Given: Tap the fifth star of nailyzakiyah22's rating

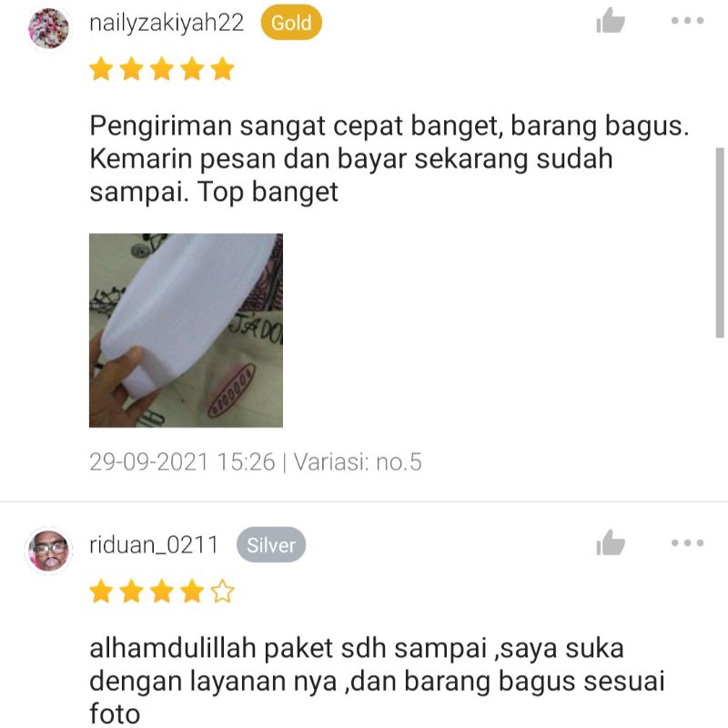Looking at the screenshot, I should click(x=222, y=69).
